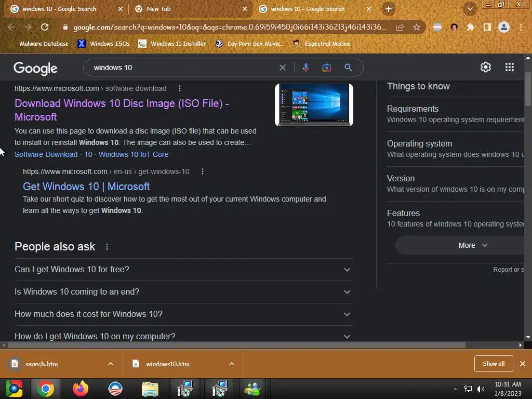Start a voice search with microphone
Image resolution: width=532 pixels, height=399 pixels.
pyautogui.click(x=305, y=68)
